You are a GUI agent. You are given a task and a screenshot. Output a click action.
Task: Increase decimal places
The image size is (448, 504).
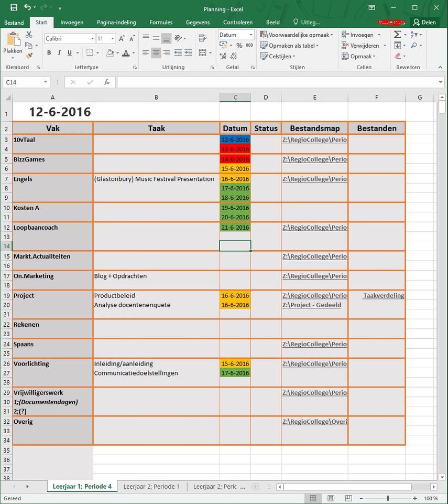[223, 56]
